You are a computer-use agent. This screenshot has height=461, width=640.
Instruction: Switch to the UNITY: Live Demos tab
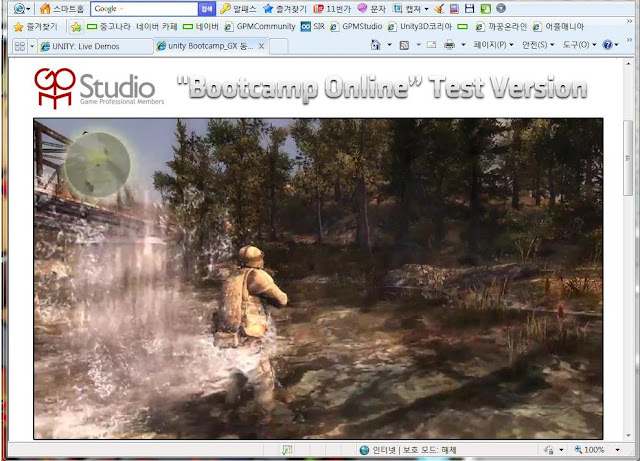pos(96,46)
